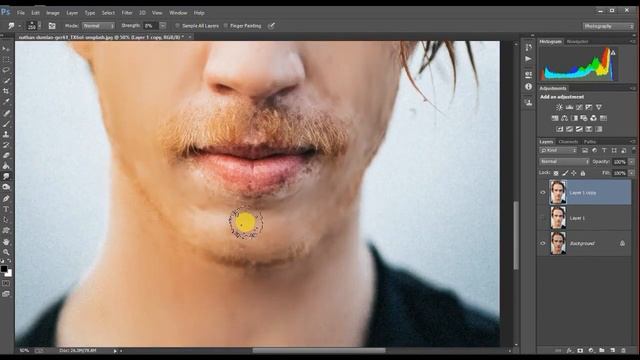Open History panel icon in side dock
This screenshot has width=640, height=360.
(529, 47)
